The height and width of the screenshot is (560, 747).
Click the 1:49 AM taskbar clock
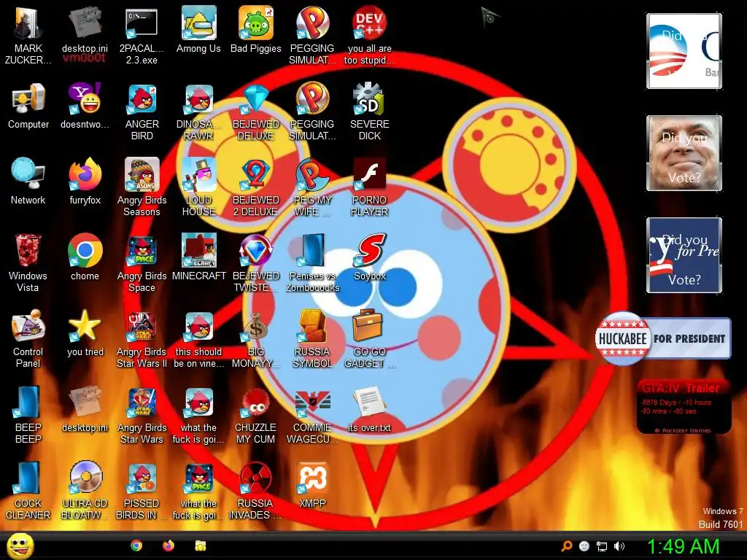pyautogui.click(x=683, y=546)
